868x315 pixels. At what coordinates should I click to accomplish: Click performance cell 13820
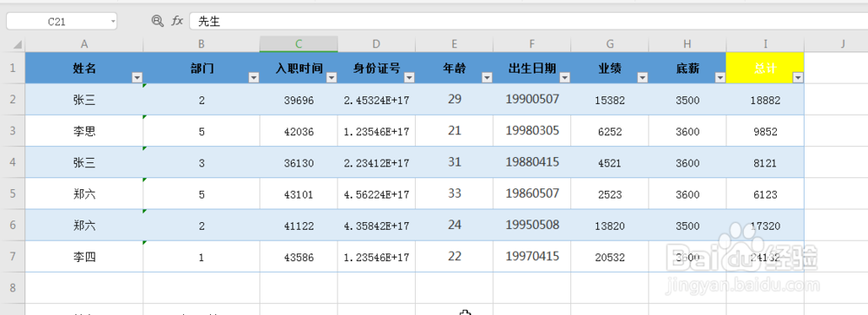coord(610,226)
